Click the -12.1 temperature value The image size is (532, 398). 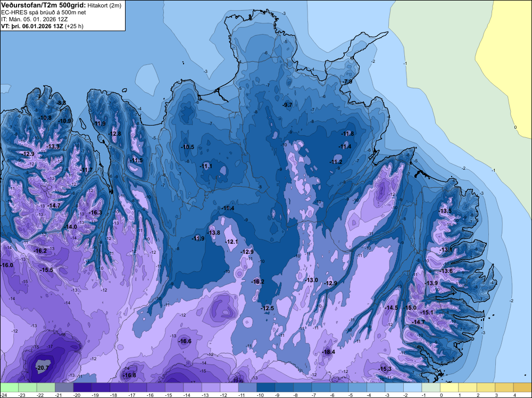click(x=232, y=242)
